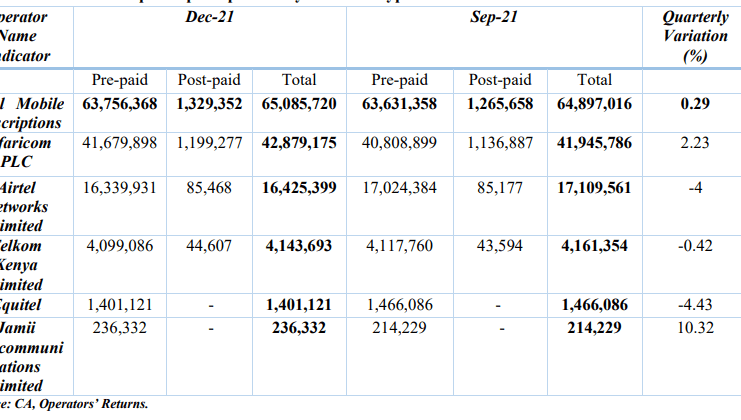Select Airtel Sep-21 total 17,109,561
The height and width of the screenshot is (420, 741).
click(x=595, y=188)
